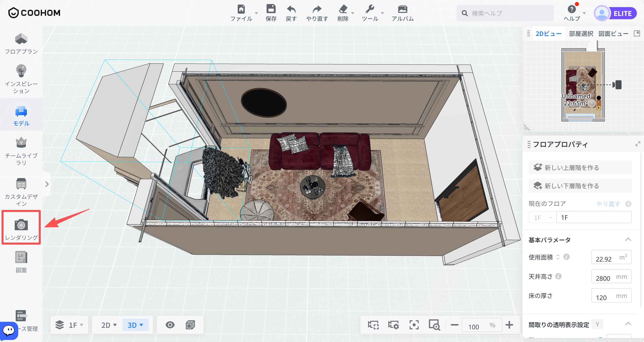
Task: Click the 使用面積 unit stepper arrows
Action: [x=558, y=257]
